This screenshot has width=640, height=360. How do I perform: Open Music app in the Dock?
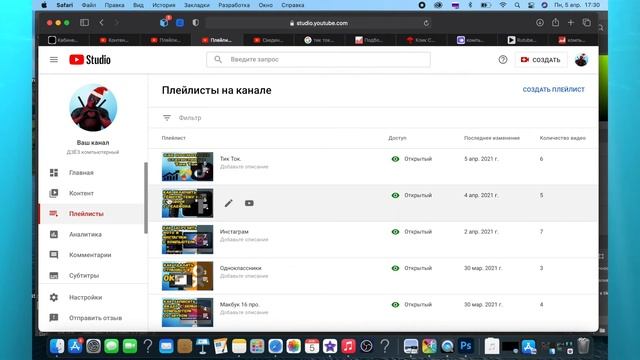tap(348, 347)
